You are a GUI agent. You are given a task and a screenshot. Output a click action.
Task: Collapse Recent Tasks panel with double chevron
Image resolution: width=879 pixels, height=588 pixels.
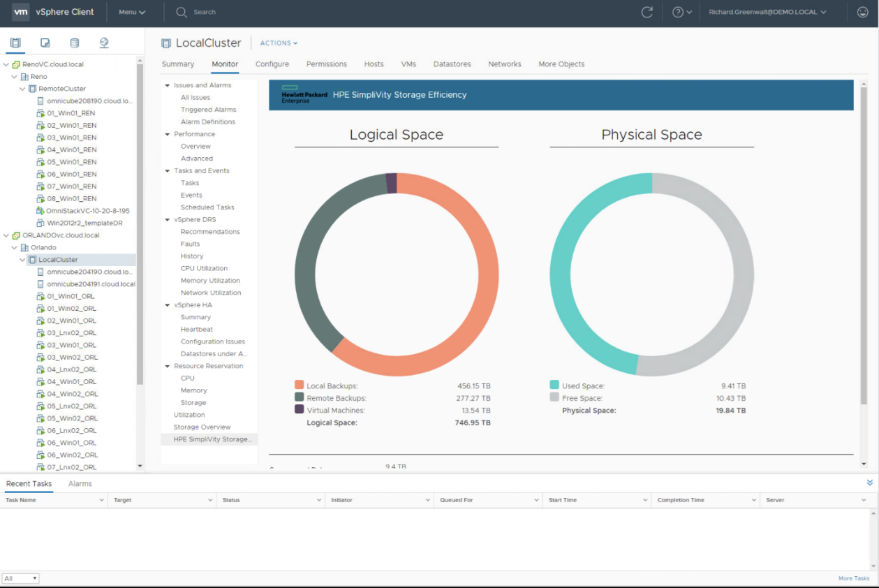[869, 483]
